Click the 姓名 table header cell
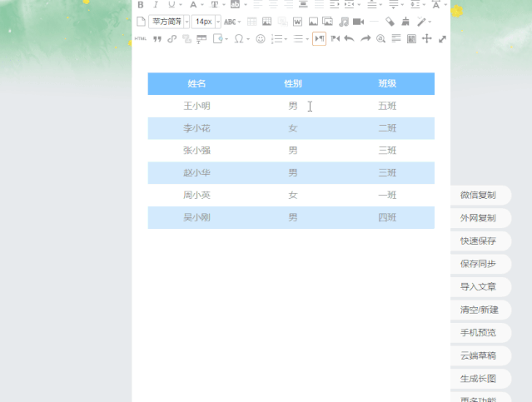Image resolution: width=532 pixels, height=402 pixels. tap(196, 83)
